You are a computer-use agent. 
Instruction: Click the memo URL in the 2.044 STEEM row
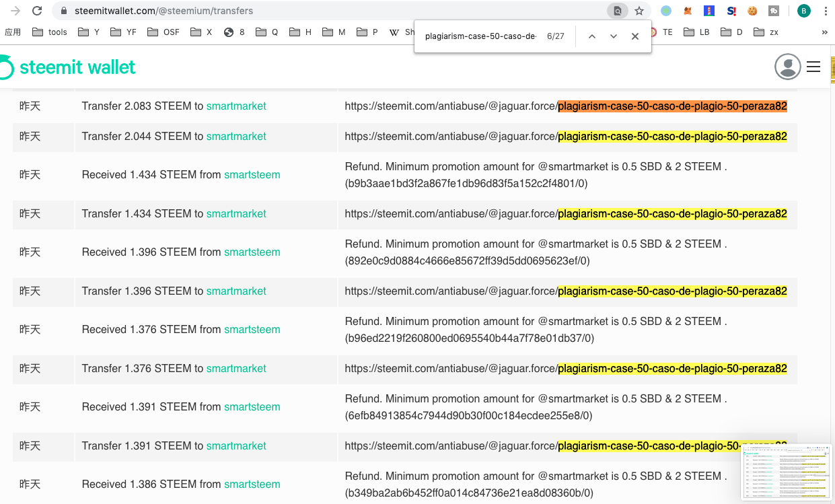click(x=566, y=136)
